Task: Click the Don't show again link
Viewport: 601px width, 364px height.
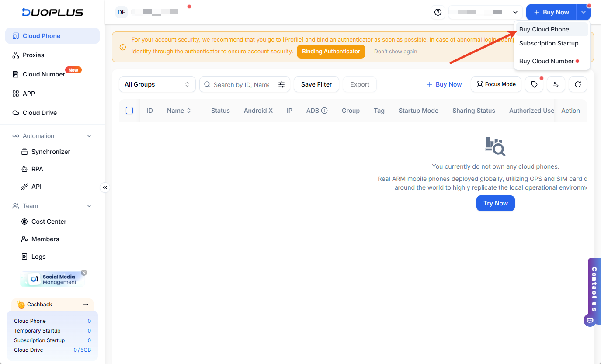Action: pyautogui.click(x=395, y=52)
